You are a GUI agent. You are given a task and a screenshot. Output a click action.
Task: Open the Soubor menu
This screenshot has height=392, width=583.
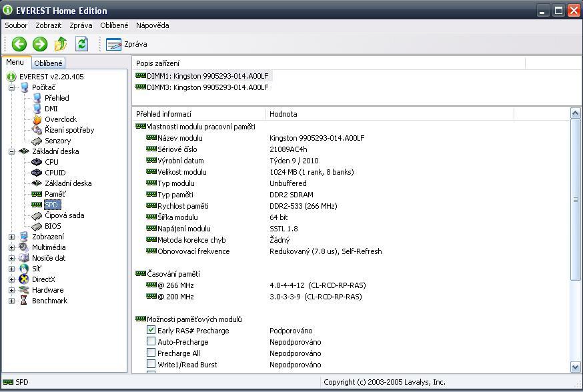pyautogui.click(x=16, y=25)
